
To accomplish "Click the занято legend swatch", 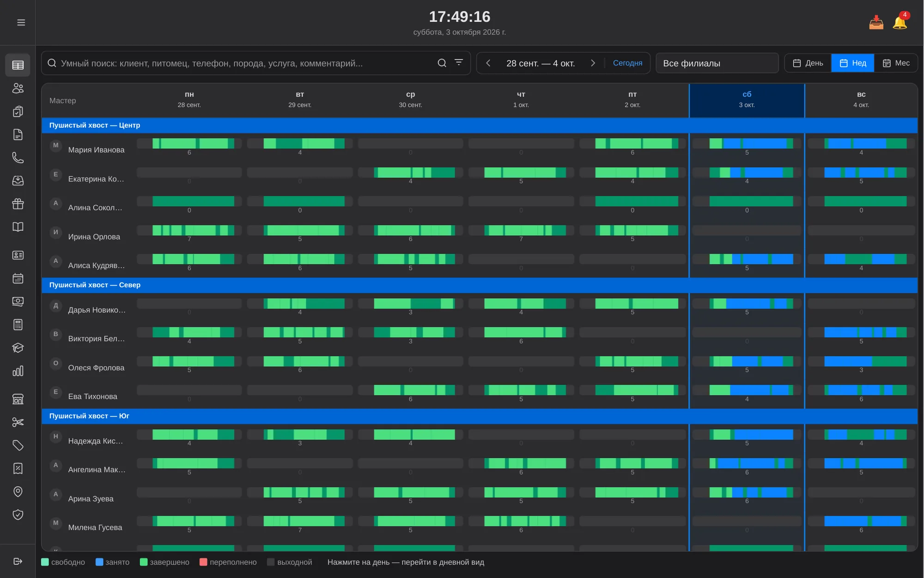I will coord(99,562).
